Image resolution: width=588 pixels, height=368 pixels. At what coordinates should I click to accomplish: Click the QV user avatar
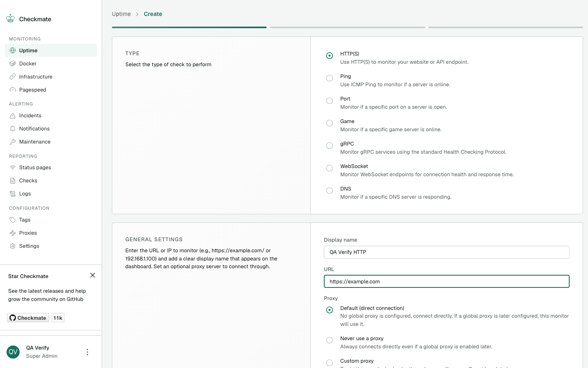point(13,352)
